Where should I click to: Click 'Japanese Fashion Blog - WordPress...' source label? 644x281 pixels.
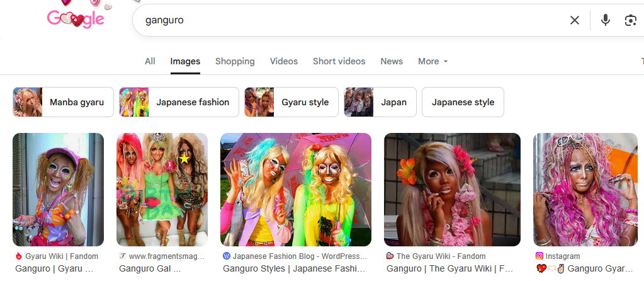[300, 256]
